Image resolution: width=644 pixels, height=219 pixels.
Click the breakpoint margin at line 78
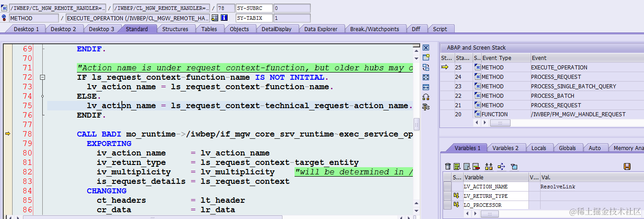click(7, 134)
